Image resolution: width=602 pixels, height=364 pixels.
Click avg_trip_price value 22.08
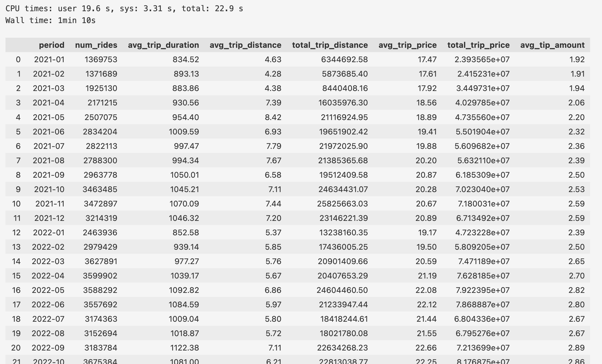(426, 290)
